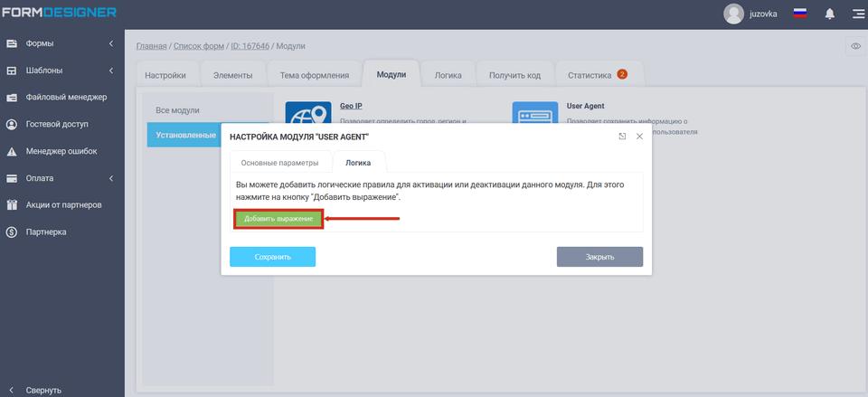Collapse sidebar with Свернуть
Viewport: 868px width, 397px height.
click(43, 390)
